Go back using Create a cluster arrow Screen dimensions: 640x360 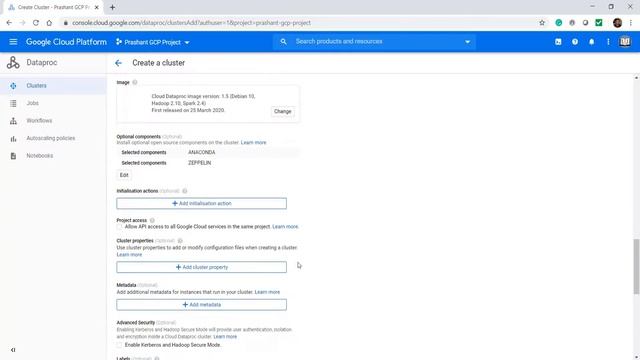[x=118, y=63]
